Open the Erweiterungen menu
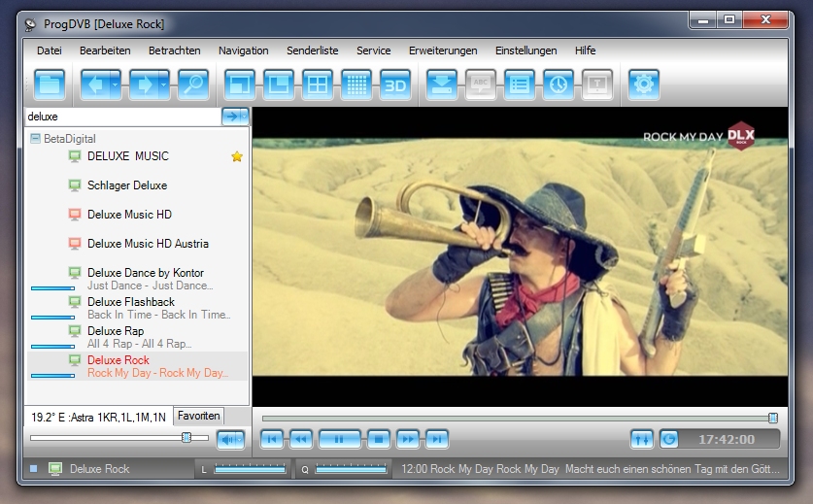The width and height of the screenshot is (813, 504). (443, 50)
